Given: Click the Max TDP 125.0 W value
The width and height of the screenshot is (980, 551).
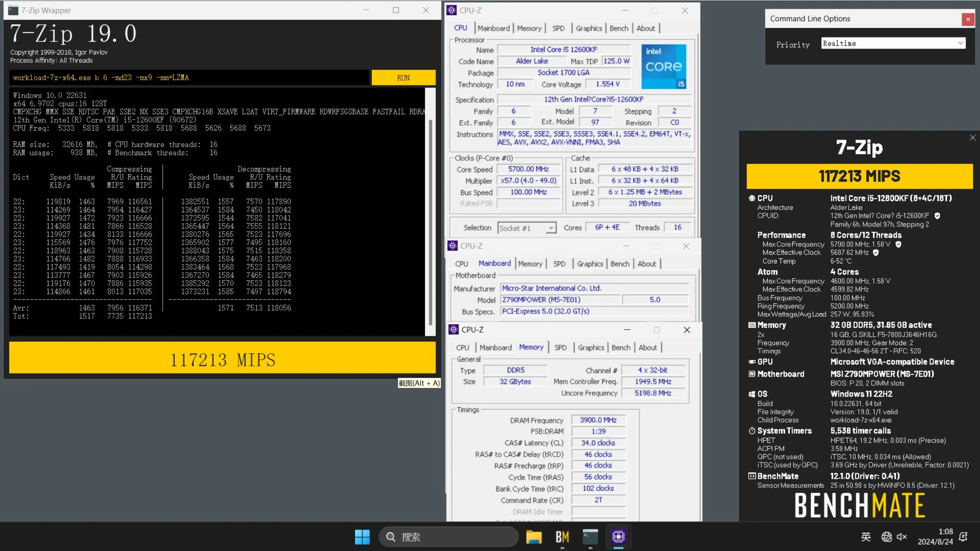Looking at the screenshot, I should click(616, 61).
